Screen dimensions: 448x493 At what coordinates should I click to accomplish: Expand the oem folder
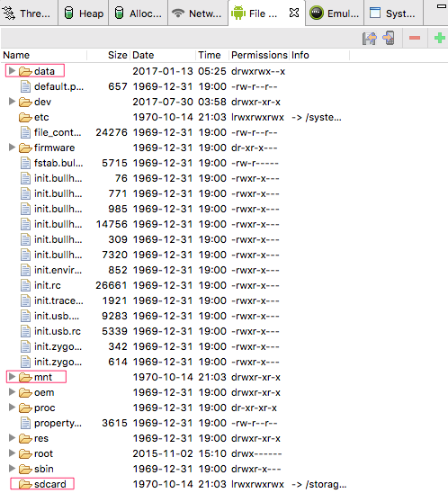tap(12, 391)
